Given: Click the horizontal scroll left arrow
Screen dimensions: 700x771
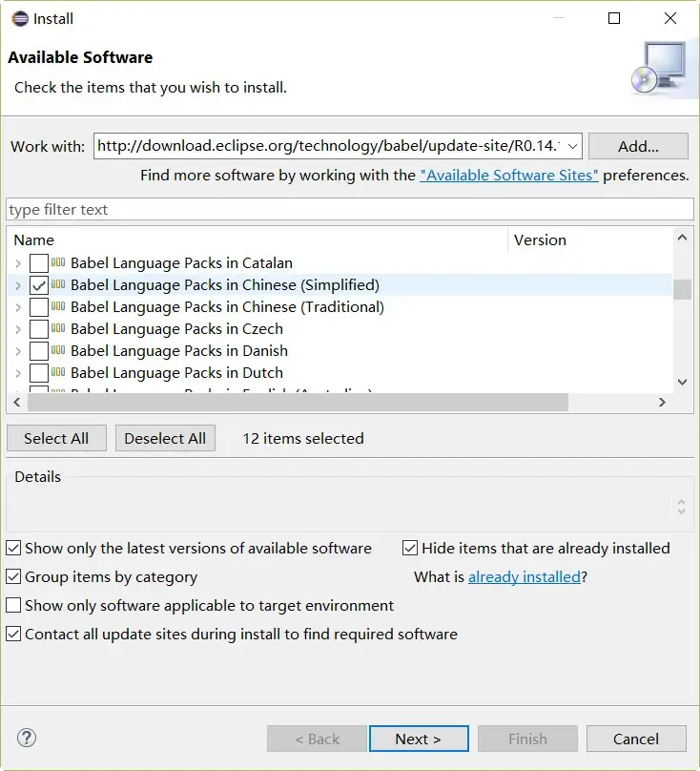Looking at the screenshot, I should click(x=17, y=403).
